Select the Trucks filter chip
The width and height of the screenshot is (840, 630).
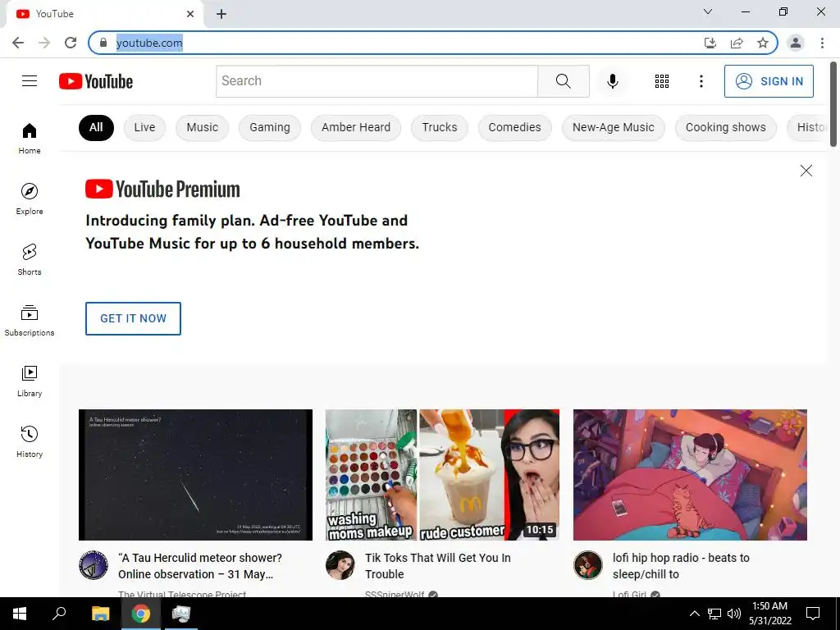tap(440, 127)
